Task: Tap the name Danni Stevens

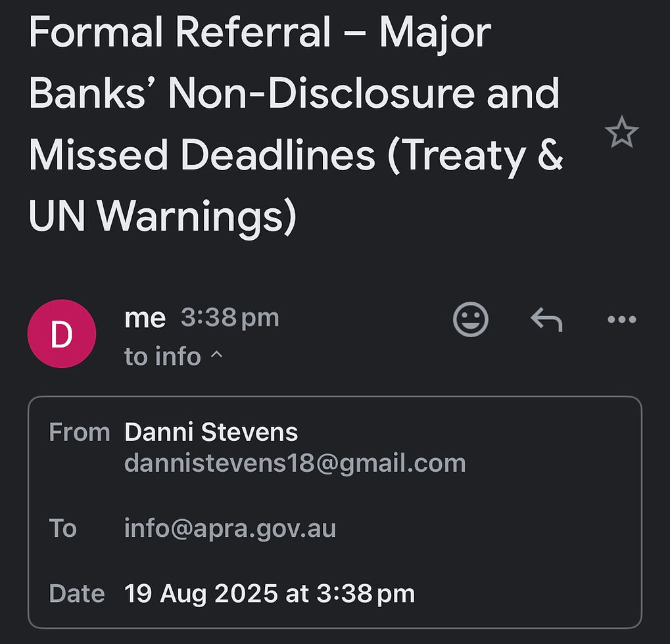Action: point(211,432)
